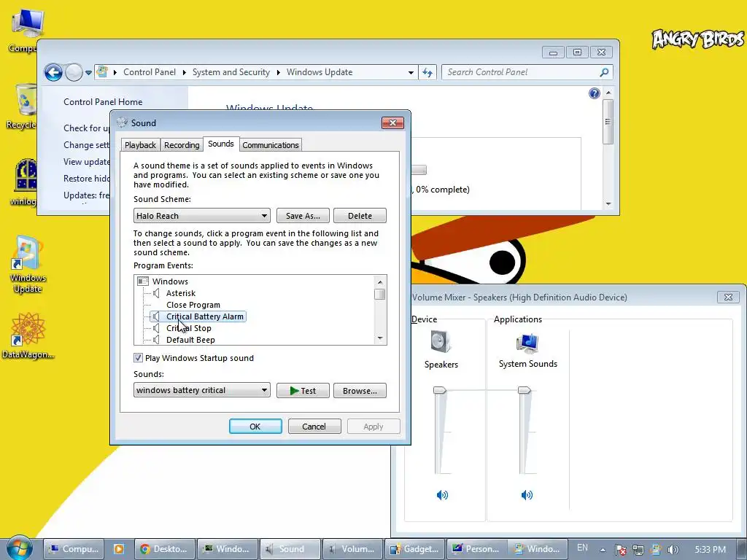Mute System Sounds in Volume Mixer
The image size is (747, 560).
click(x=527, y=495)
